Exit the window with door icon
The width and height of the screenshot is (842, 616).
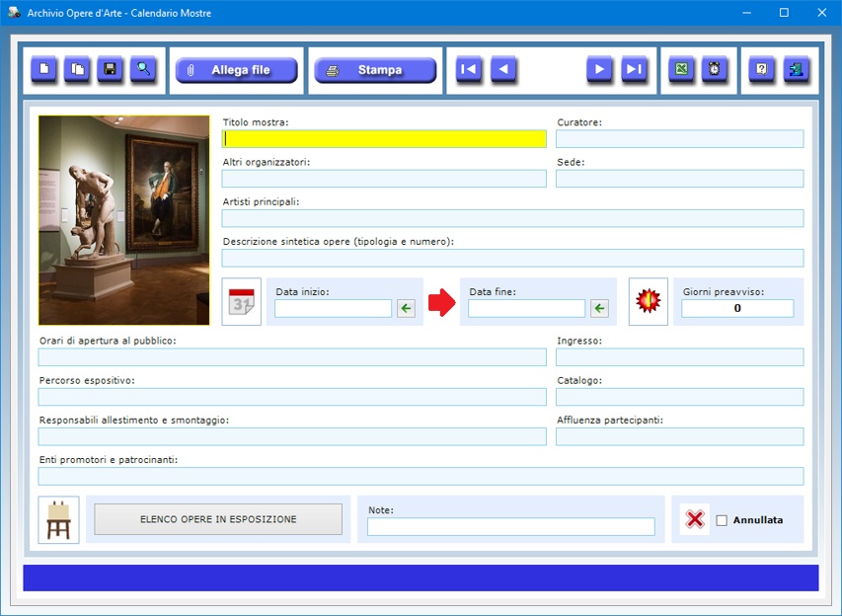[x=797, y=69]
